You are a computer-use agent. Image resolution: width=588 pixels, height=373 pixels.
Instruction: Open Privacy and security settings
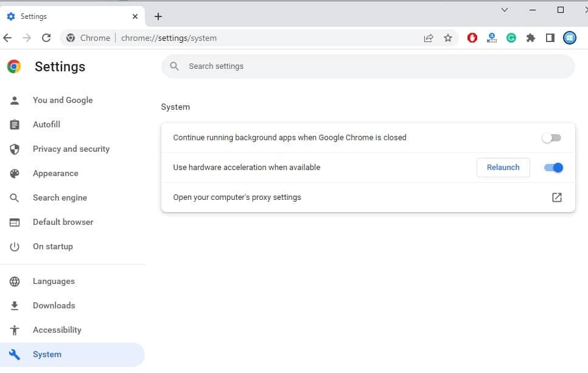coord(71,149)
